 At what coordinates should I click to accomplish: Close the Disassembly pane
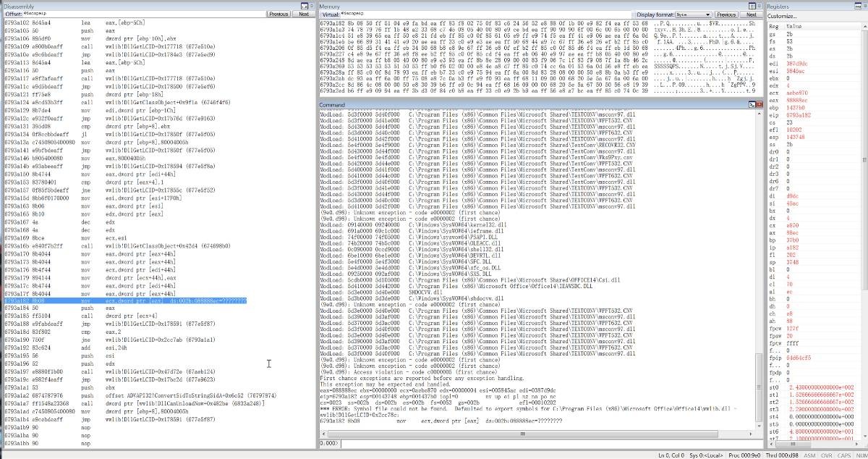click(x=312, y=5)
